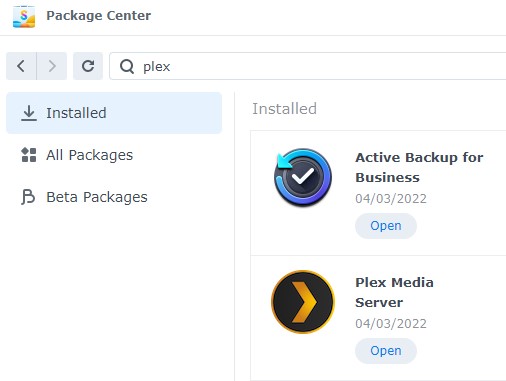
Task: Click the Installed section heading
Action: (284, 109)
